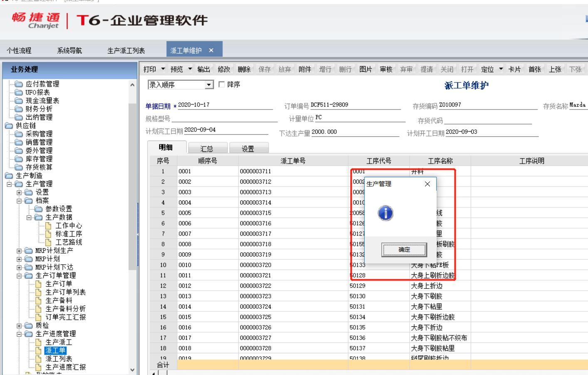Image resolution: width=588 pixels, height=375 pixels.
Task: Click sidebar scrollbar down arrow
Action: pyautogui.click(x=132, y=370)
